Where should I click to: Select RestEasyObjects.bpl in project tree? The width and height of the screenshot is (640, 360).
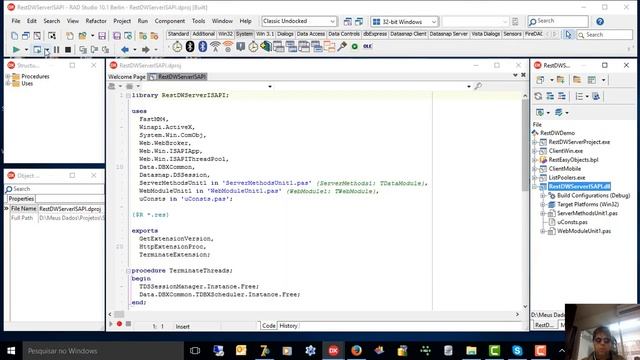573,160
